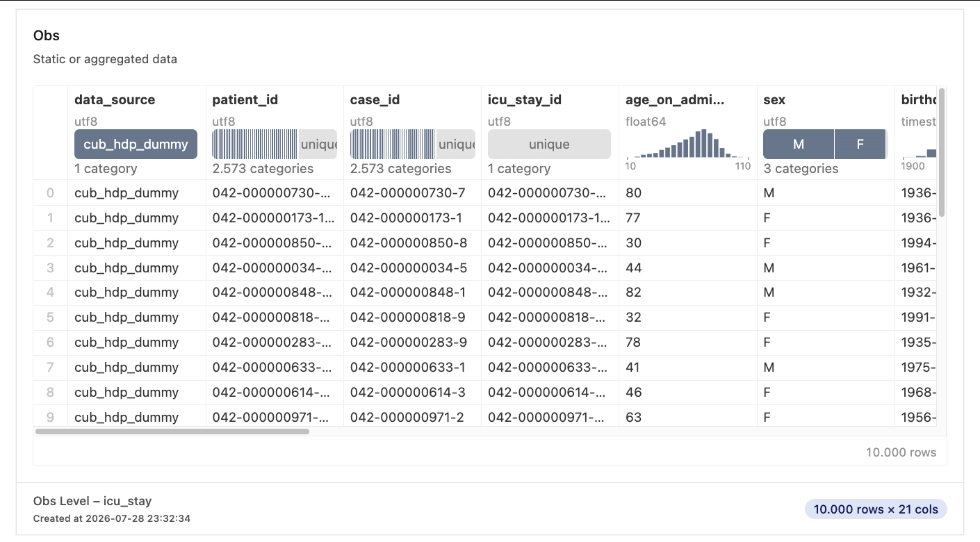Select row index 9
This screenshot has width=980, height=542.
50,417
